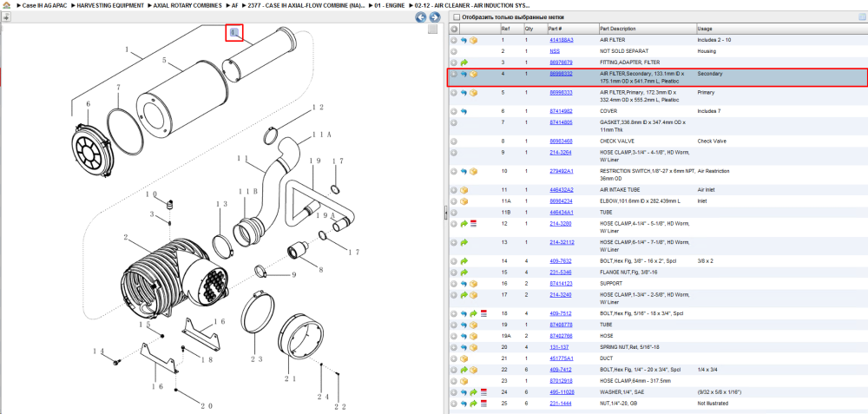The width and height of the screenshot is (868, 414).
Task: Click box icon on SUPPORT row
Action: (x=474, y=284)
